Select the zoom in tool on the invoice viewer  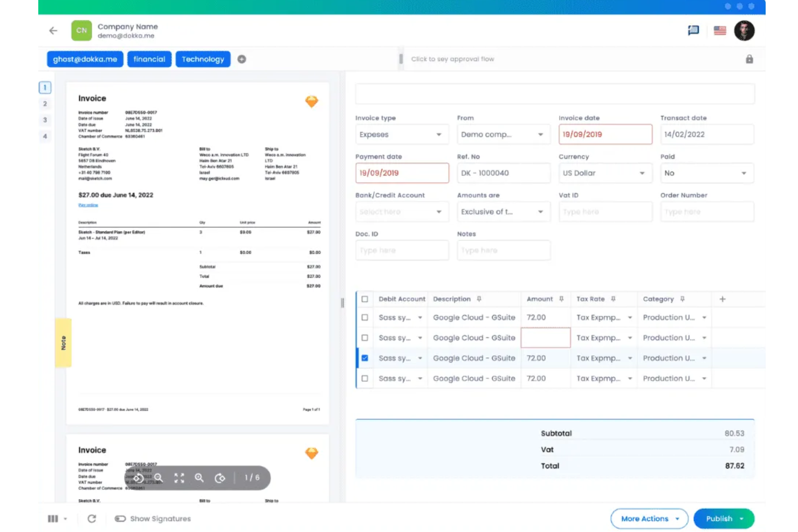point(201,478)
